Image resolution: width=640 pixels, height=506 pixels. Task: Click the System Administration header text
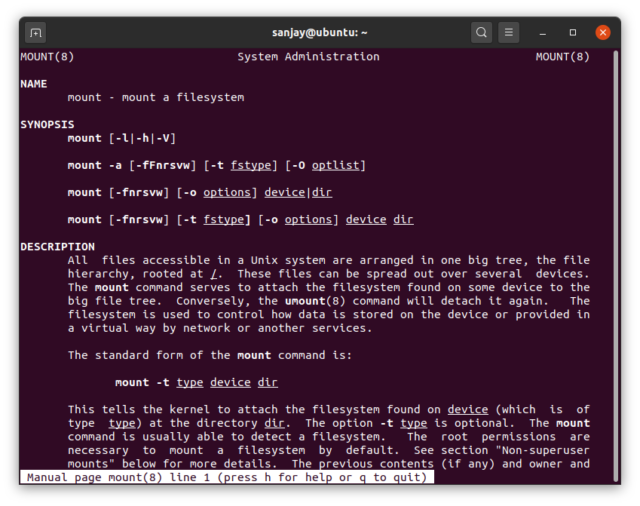pos(308,57)
